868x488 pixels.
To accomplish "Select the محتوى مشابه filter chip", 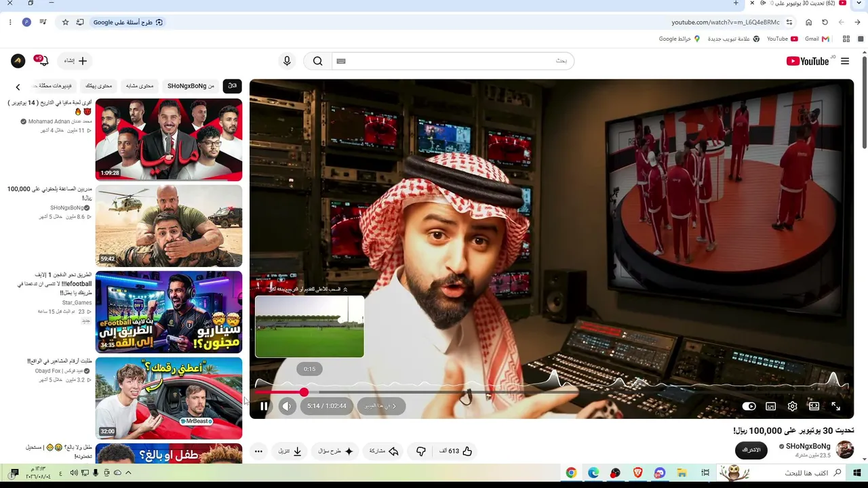I will pos(140,86).
